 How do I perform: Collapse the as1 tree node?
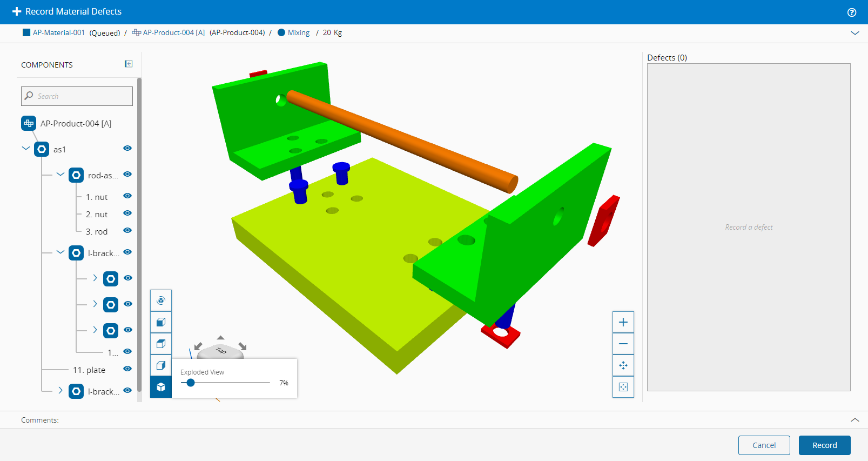pos(25,148)
